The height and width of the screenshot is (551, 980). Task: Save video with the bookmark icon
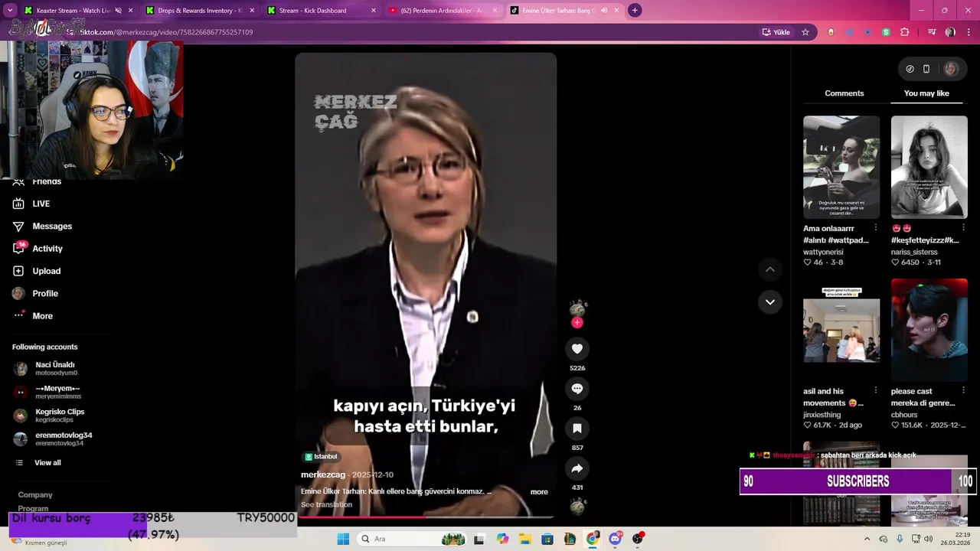577,429
